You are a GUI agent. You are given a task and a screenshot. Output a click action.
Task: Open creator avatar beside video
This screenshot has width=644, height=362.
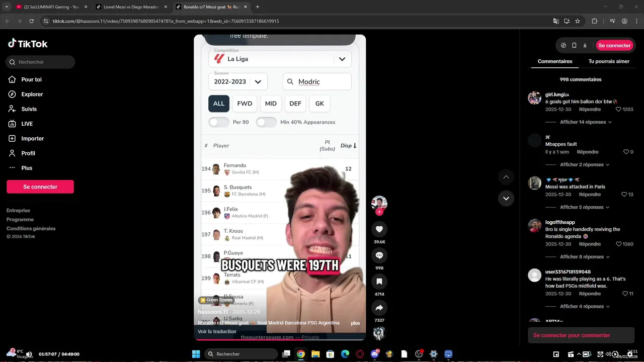click(x=379, y=203)
